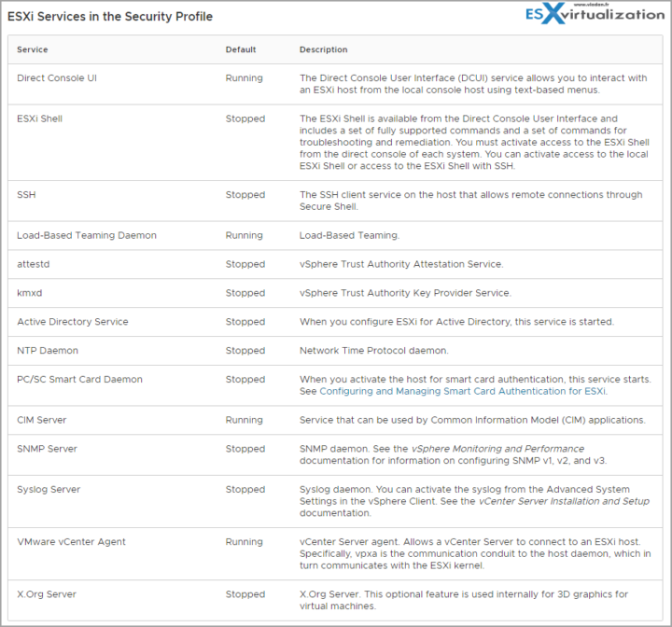Click the ESX virtualization logo
This screenshot has width=672, height=627.
tap(595, 13)
